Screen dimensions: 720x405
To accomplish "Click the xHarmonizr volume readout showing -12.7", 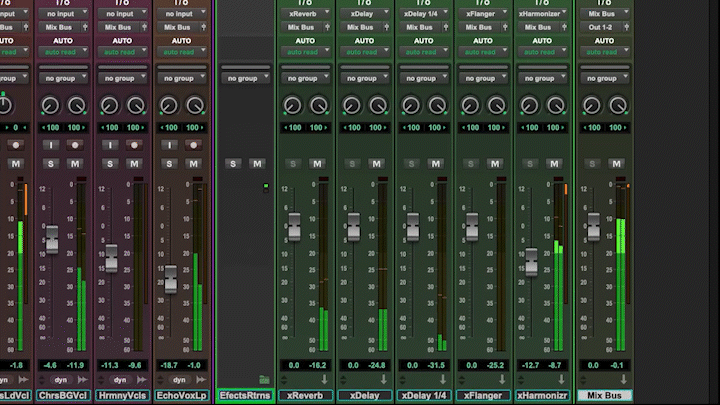I will (x=530, y=366).
